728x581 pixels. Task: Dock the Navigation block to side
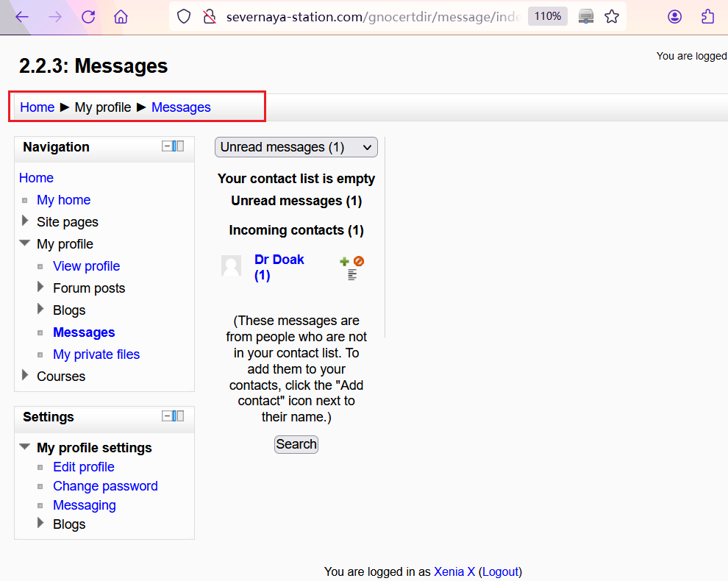click(x=179, y=146)
